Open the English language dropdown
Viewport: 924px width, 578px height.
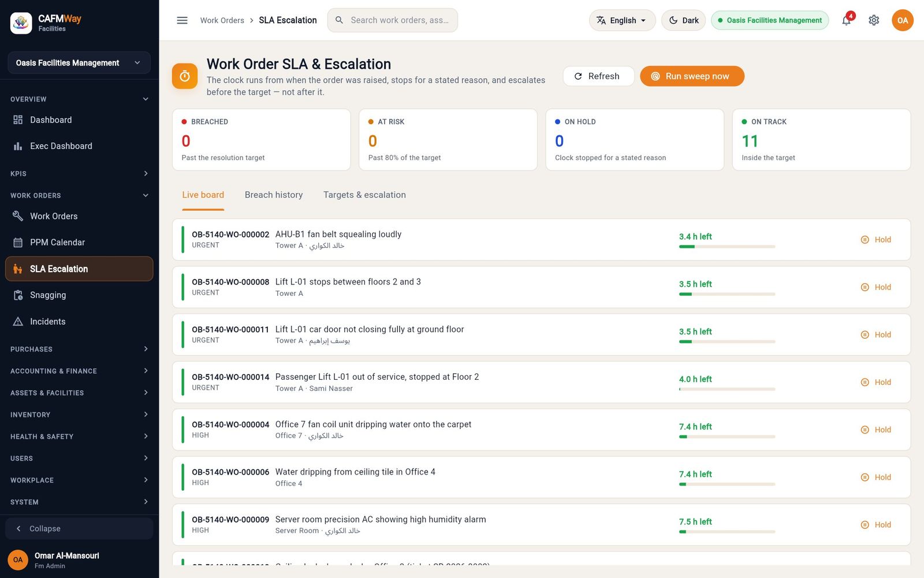point(622,20)
